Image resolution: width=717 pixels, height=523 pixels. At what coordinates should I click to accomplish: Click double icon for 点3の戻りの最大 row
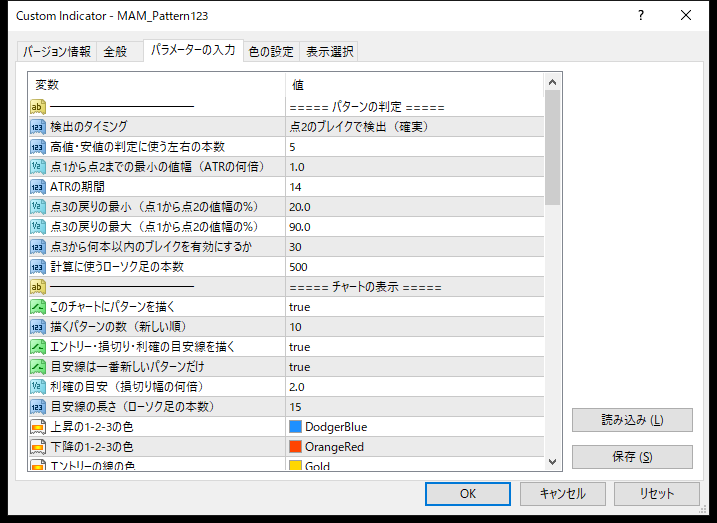(x=38, y=227)
